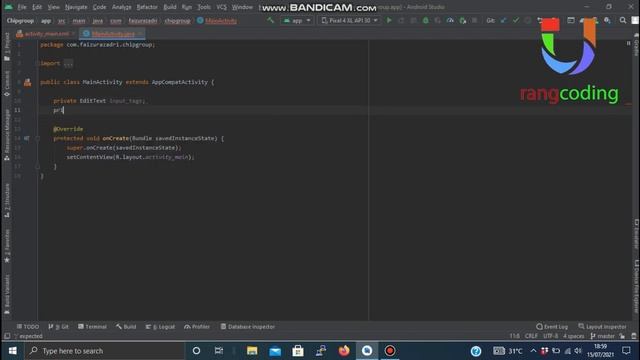Open the Database Inspector tool window

(248, 327)
